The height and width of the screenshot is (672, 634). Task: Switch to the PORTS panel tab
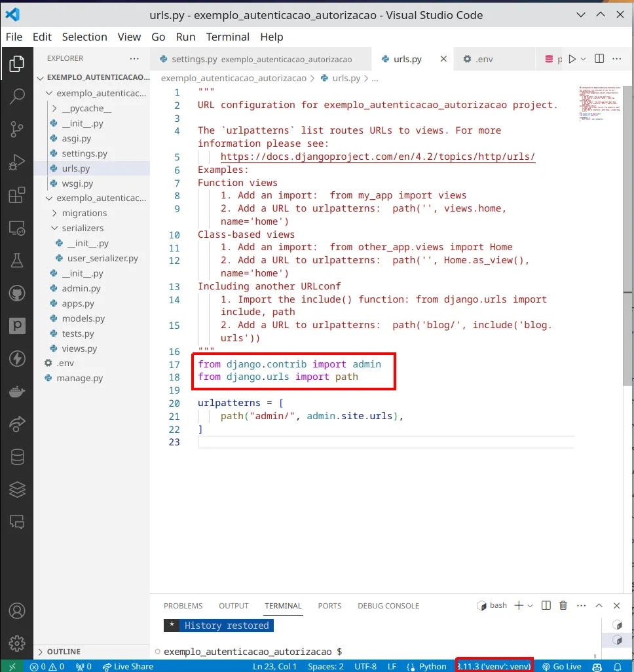click(329, 606)
